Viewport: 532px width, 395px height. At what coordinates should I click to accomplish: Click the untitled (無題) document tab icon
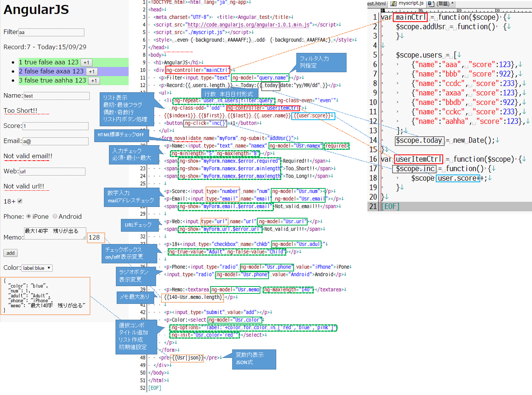click(x=431, y=3)
